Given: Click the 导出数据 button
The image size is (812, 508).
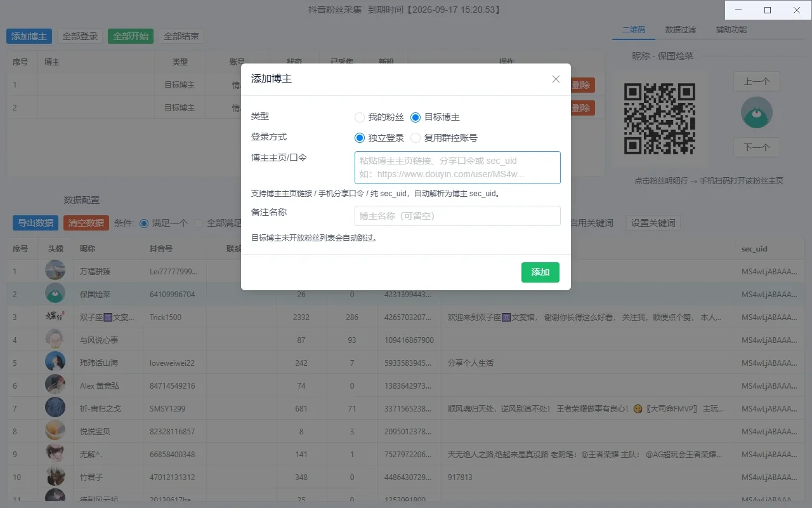Looking at the screenshot, I should [x=36, y=223].
